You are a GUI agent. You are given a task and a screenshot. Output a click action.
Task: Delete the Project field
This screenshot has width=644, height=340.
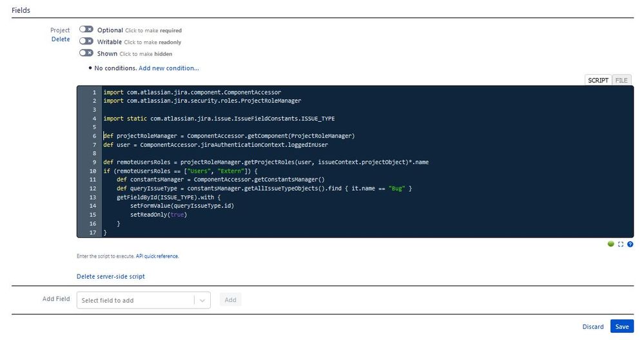tap(61, 39)
